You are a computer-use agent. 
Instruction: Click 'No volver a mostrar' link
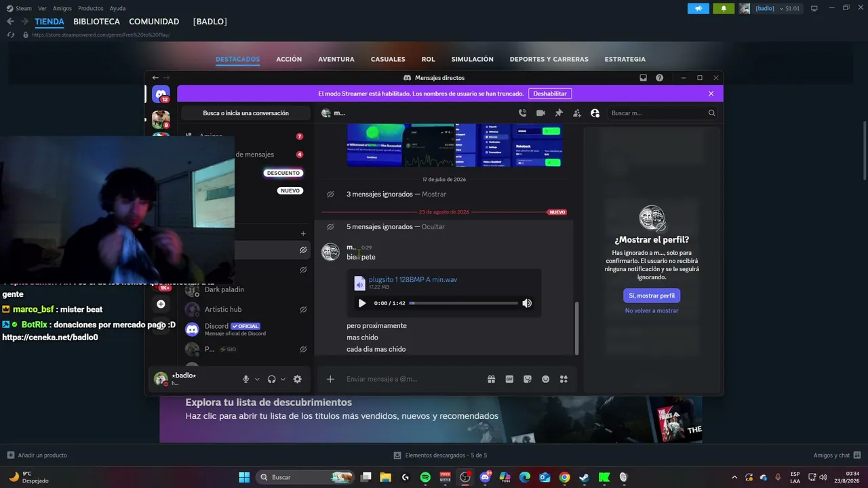tap(652, 310)
